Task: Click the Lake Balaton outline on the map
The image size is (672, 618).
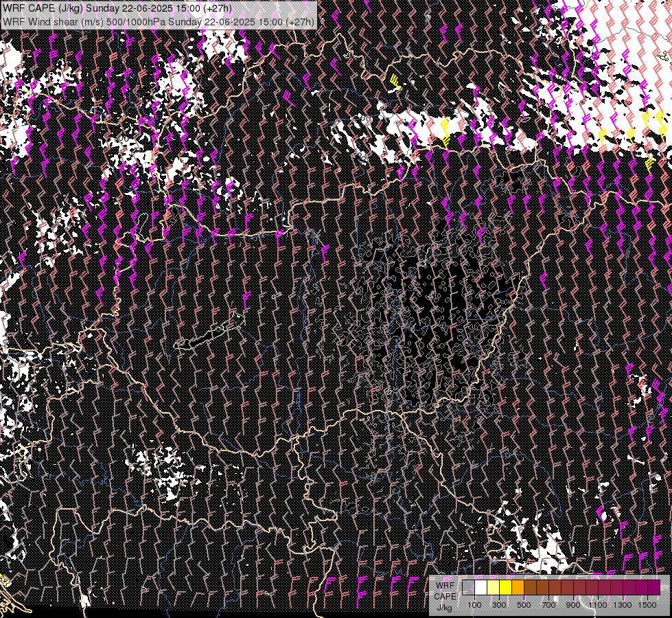Action: 209,332
